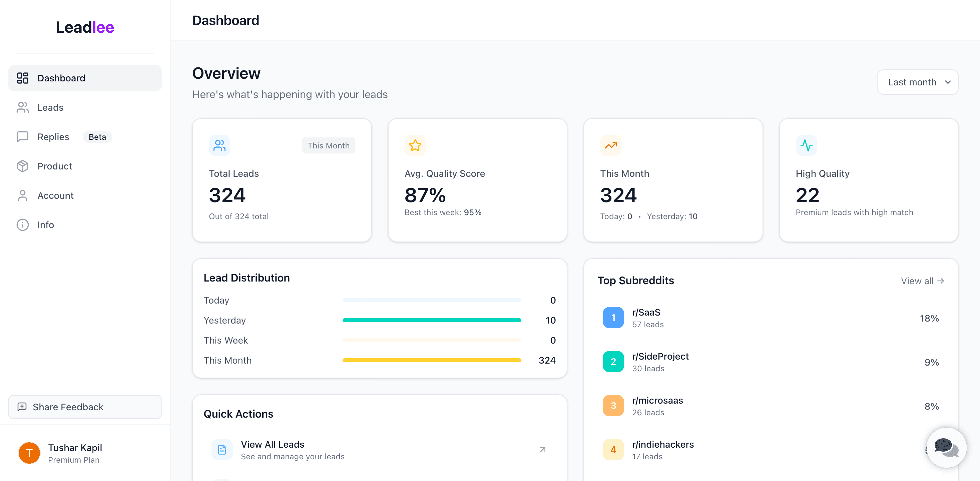Click the trending-up icon on This Month card
980x481 pixels.
[610, 145]
